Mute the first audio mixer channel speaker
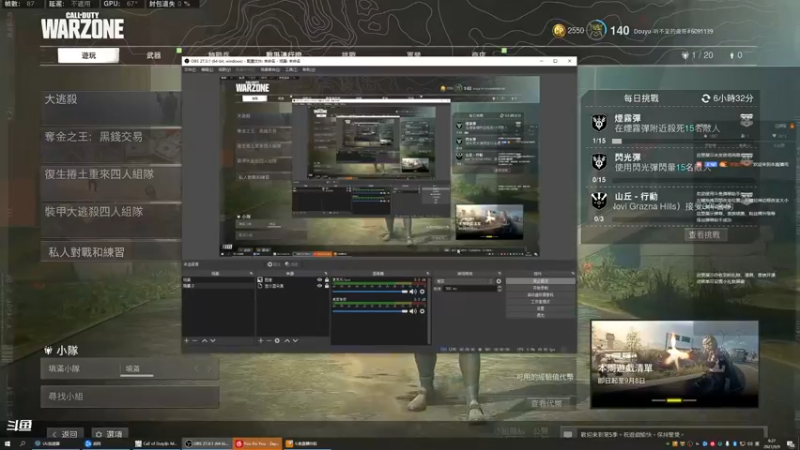800x450 pixels. (x=413, y=292)
